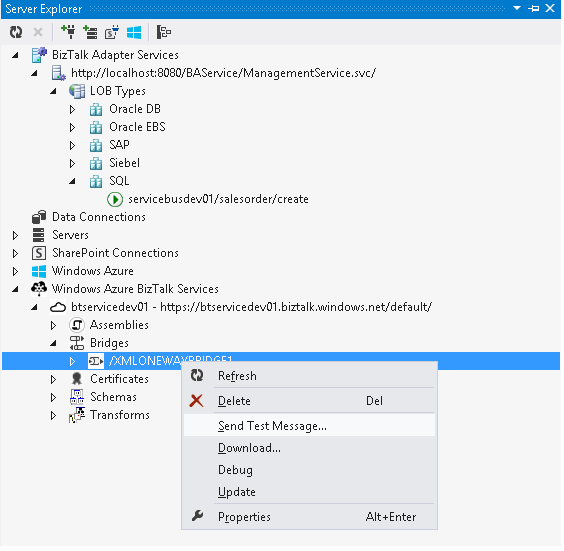Click the BizTalk Adapter Services node icon
Image resolution: width=564 pixels, height=551 pixels.
point(39,55)
